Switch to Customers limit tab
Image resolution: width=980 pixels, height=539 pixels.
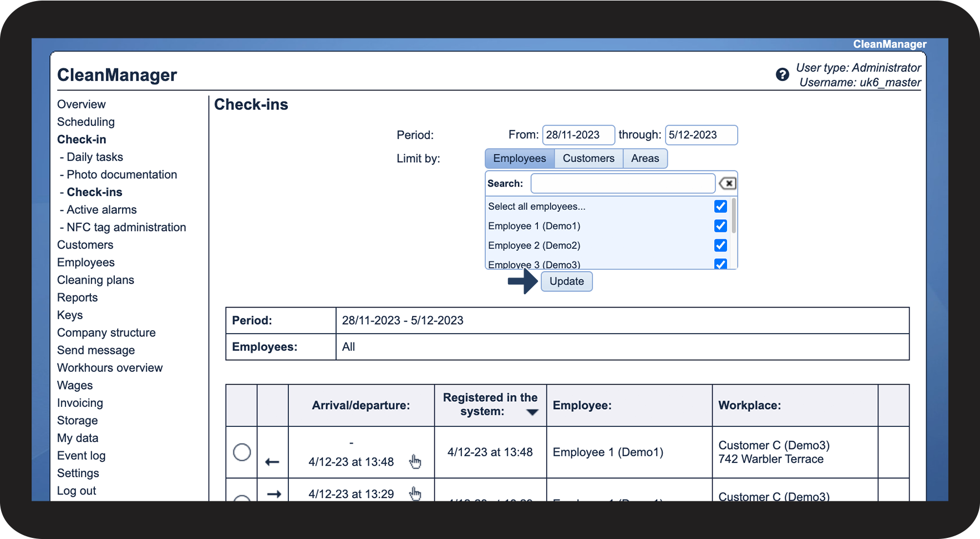[x=588, y=159]
